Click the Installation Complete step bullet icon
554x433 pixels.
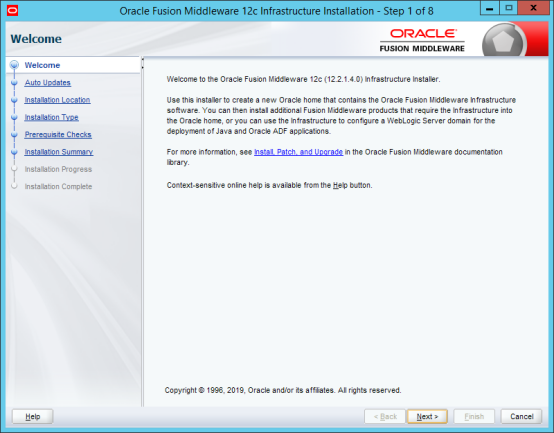point(14,186)
